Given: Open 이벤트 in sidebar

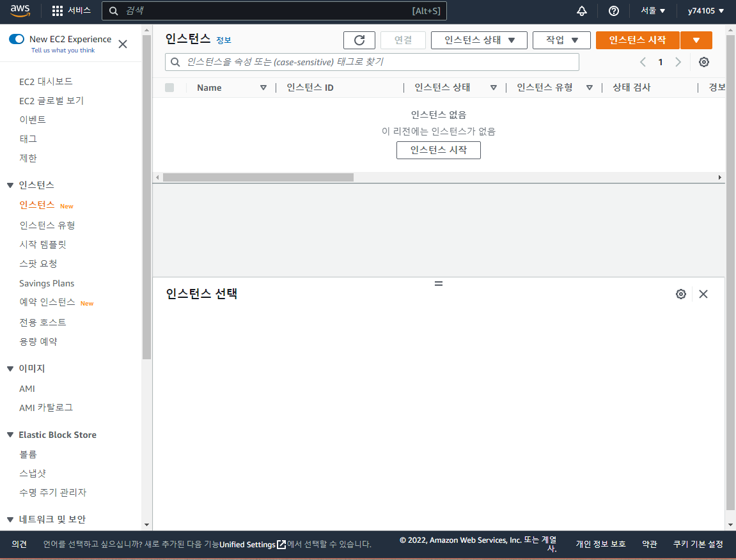Looking at the screenshot, I should point(33,120).
